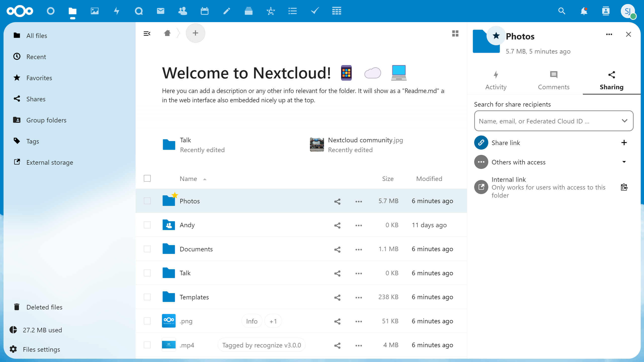Open Deleted files in sidebar

point(44,307)
